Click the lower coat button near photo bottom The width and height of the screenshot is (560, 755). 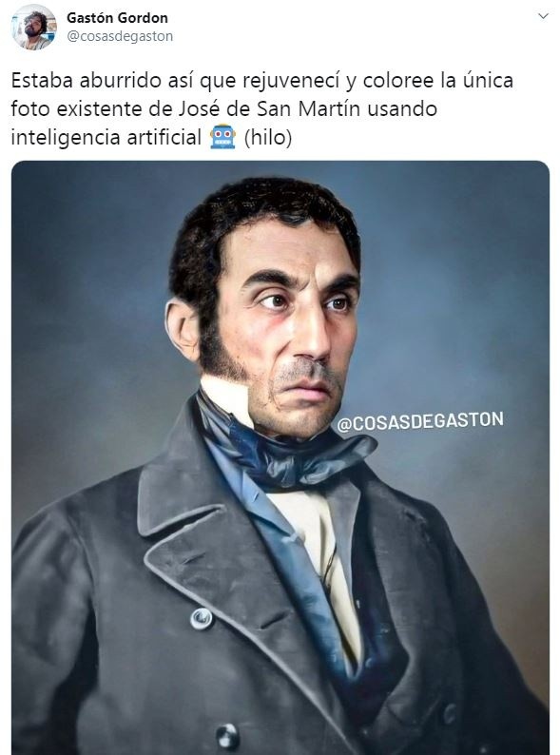tap(227, 736)
